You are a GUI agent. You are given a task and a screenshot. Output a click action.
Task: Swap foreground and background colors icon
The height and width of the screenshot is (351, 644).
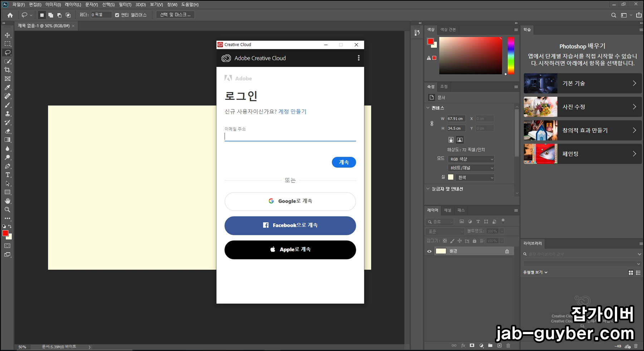[x=10, y=226]
